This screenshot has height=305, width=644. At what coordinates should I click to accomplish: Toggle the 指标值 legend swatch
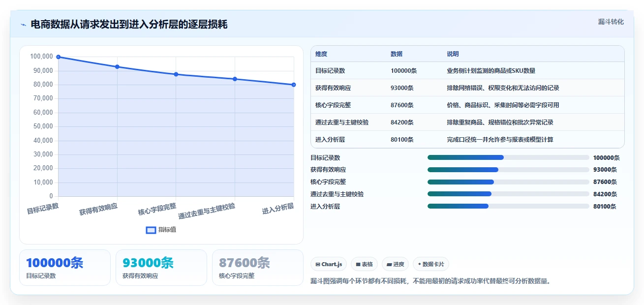pyautogui.click(x=151, y=230)
